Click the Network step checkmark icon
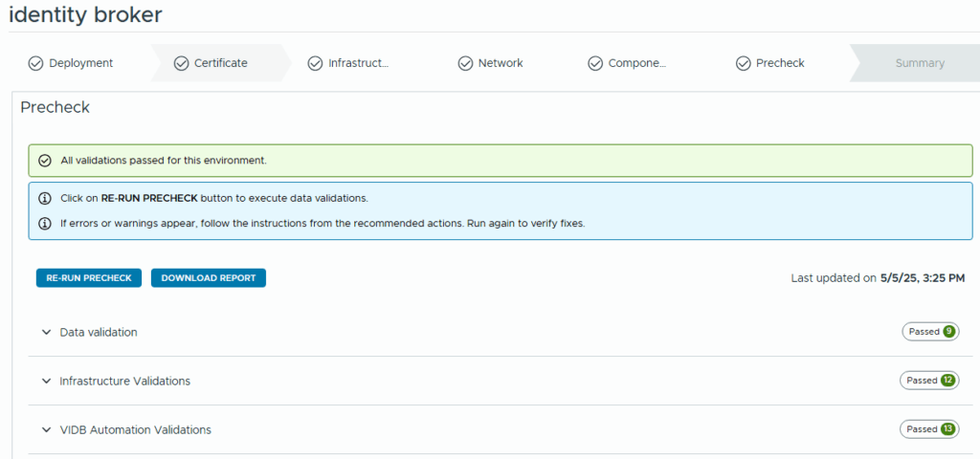 pyautogui.click(x=465, y=63)
